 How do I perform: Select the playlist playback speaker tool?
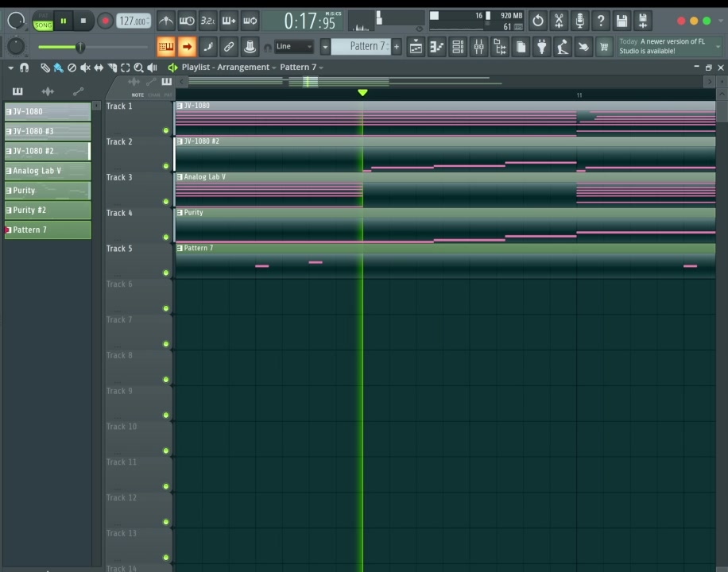pyautogui.click(x=152, y=68)
